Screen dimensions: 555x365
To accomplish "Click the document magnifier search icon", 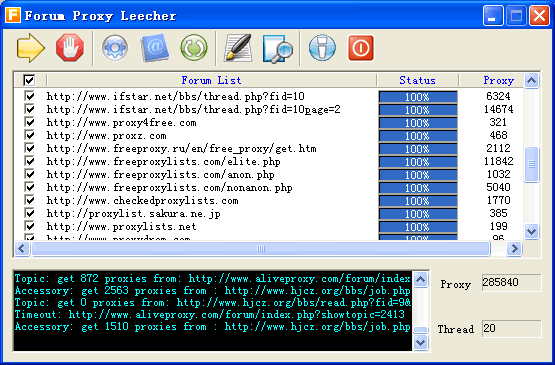I will [278, 49].
